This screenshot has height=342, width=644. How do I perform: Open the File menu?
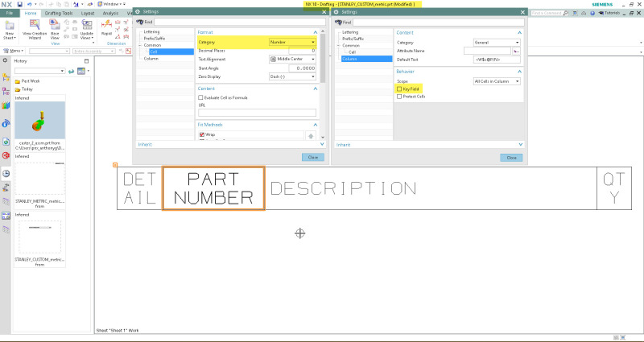pos(10,13)
